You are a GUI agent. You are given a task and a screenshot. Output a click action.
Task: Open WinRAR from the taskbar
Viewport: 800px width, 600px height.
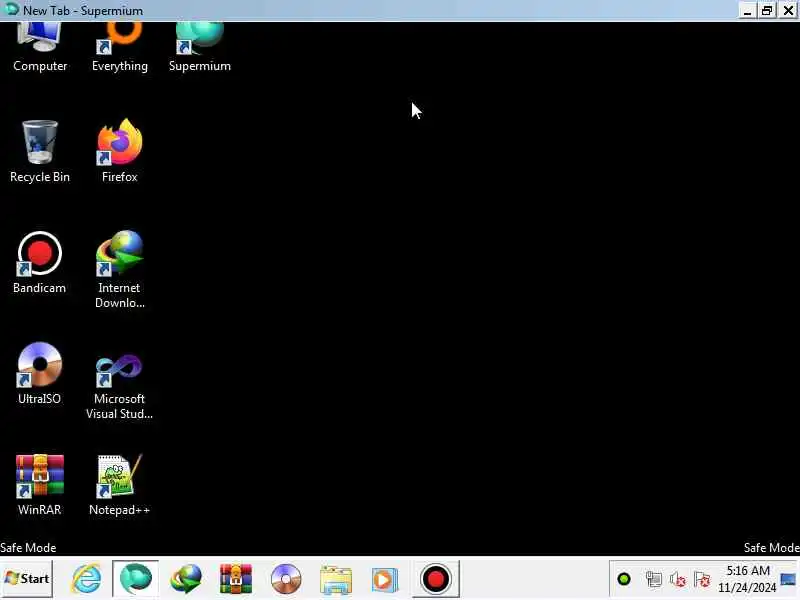[236, 579]
